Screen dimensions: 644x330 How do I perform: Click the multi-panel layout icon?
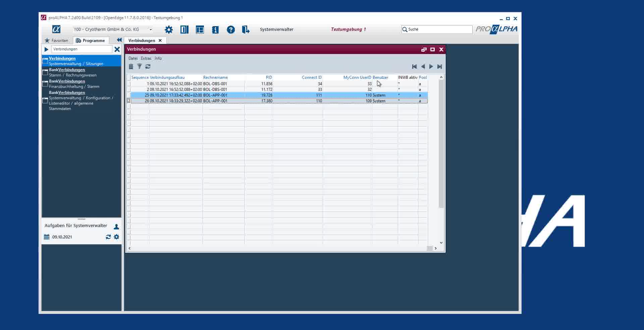click(200, 30)
